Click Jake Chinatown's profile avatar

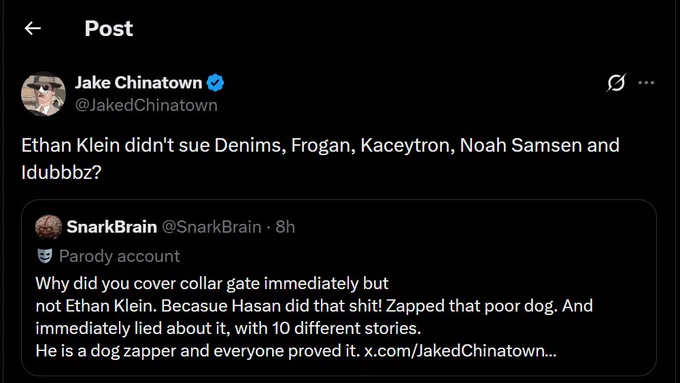click(x=43, y=94)
